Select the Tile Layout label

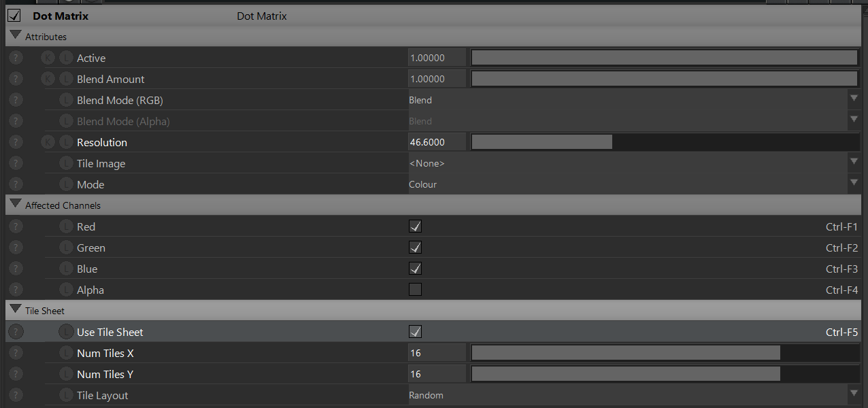[x=102, y=395]
